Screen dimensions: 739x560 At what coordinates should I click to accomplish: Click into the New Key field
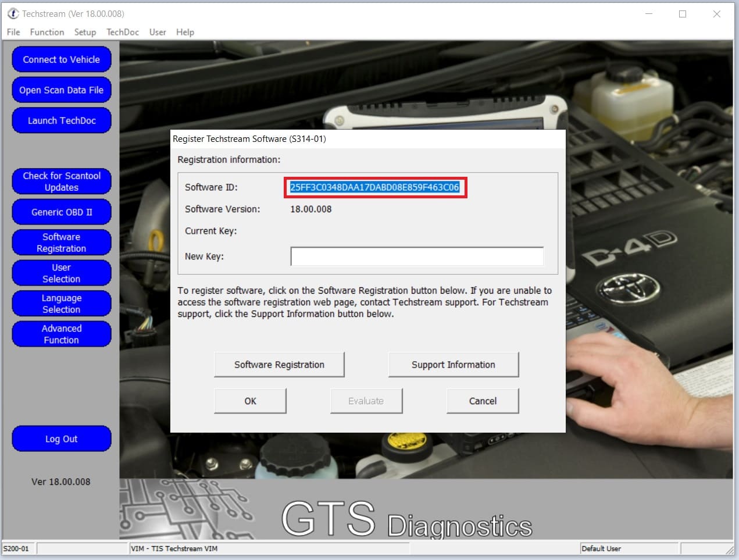tap(417, 256)
